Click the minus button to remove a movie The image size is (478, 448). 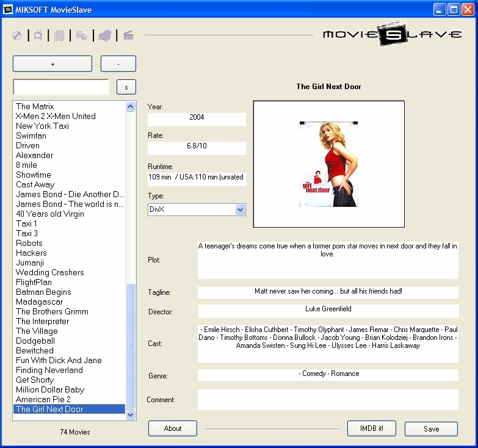tap(118, 64)
